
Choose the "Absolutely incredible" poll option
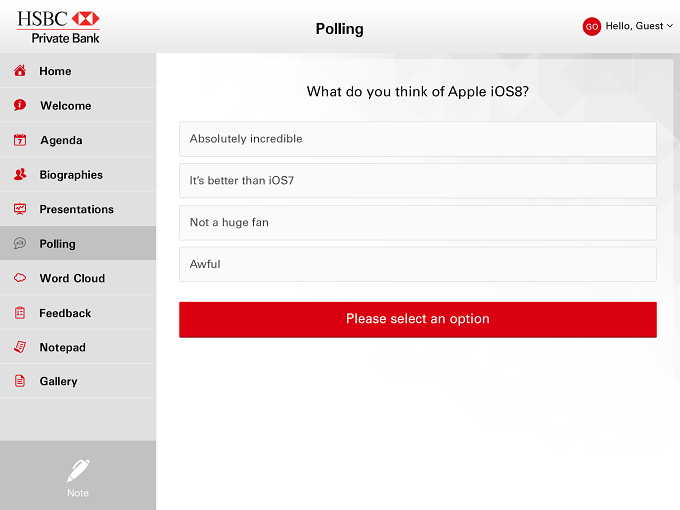point(418,139)
